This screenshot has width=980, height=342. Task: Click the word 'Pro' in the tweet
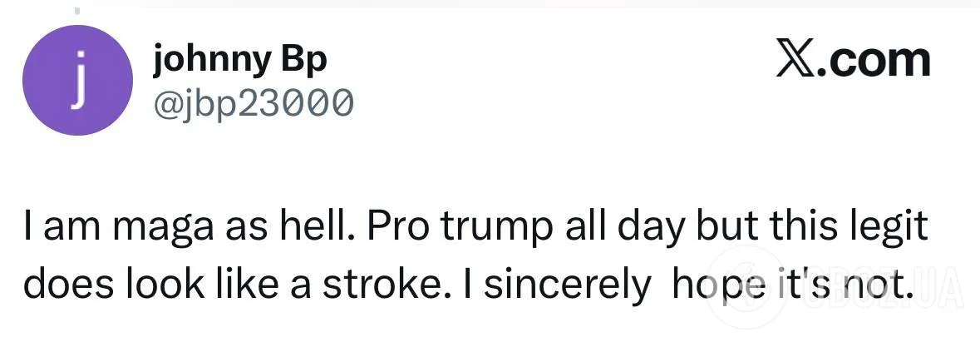[x=400, y=227]
